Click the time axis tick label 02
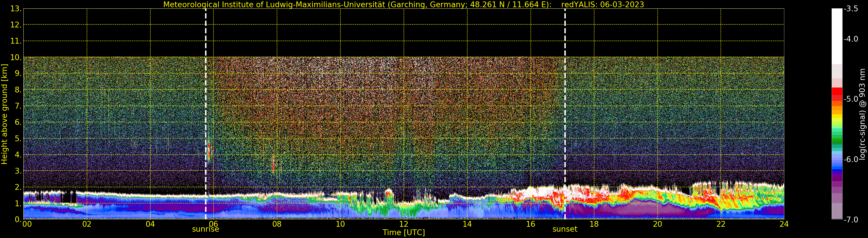868x238 pixels. point(87,224)
